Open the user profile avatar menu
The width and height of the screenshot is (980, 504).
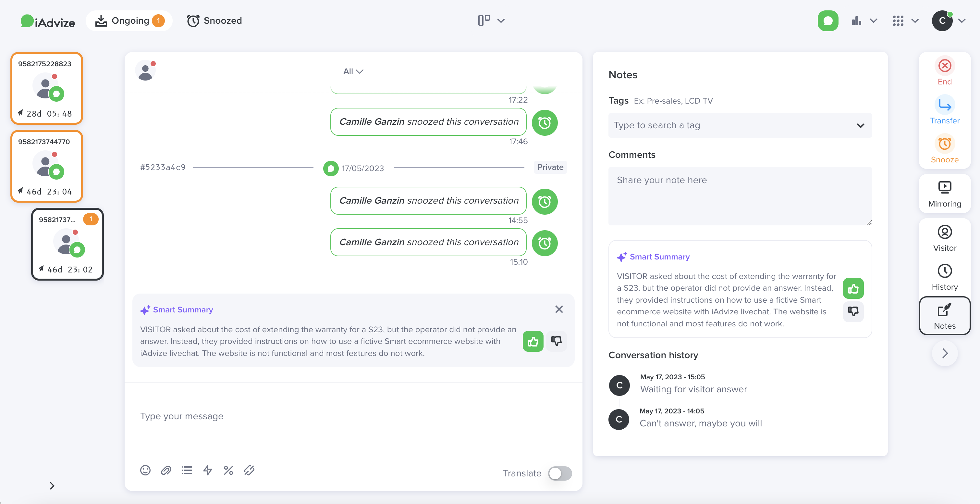(x=948, y=20)
